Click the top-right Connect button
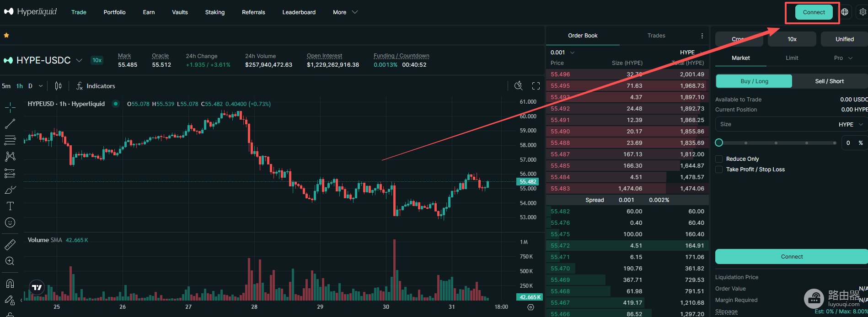The image size is (868, 317). click(814, 12)
